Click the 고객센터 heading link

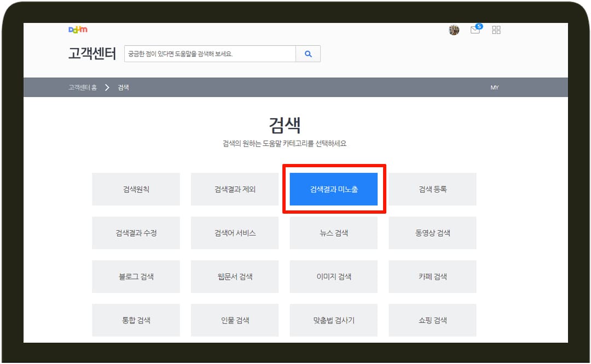(90, 54)
